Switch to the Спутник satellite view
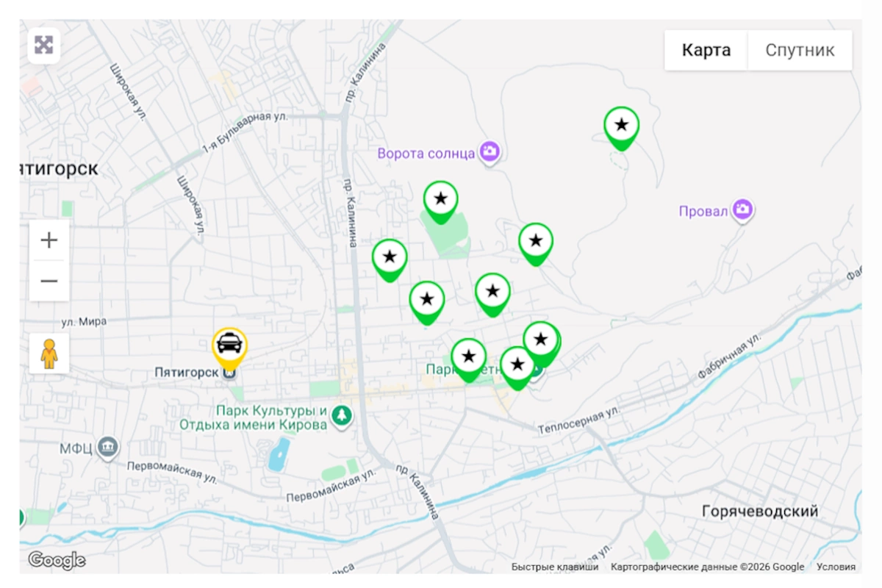This screenshot has width=882, height=588. click(800, 50)
